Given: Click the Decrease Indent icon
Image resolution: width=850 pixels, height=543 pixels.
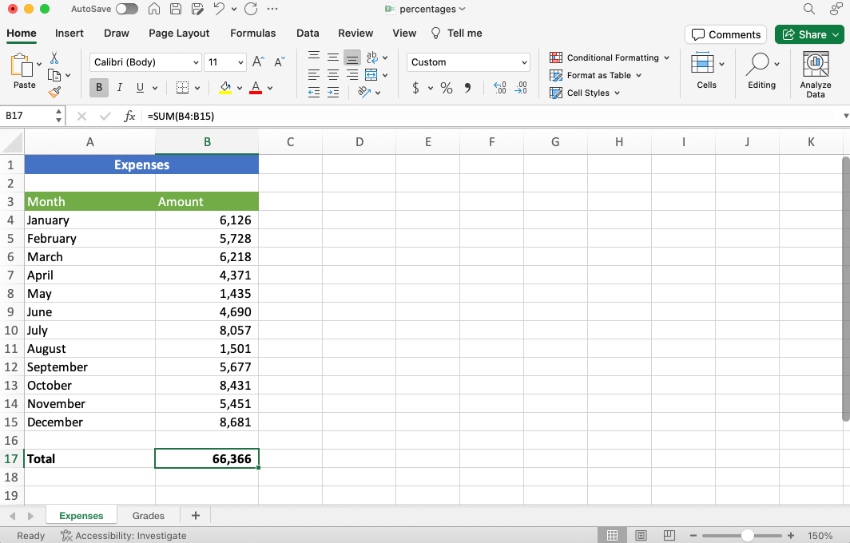Looking at the screenshot, I should [314, 92].
